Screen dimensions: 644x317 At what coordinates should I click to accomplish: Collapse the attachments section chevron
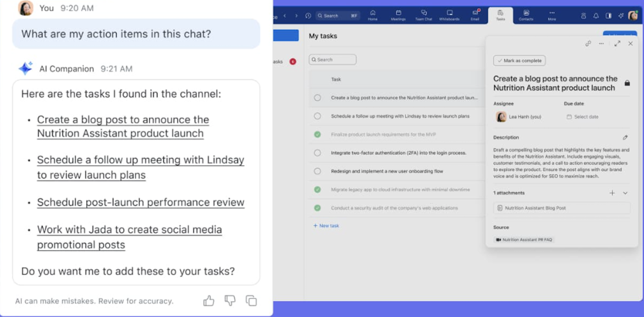(x=625, y=193)
